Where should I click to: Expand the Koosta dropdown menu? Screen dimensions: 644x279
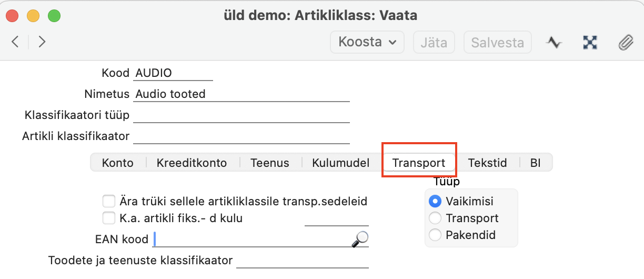click(x=367, y=42)
